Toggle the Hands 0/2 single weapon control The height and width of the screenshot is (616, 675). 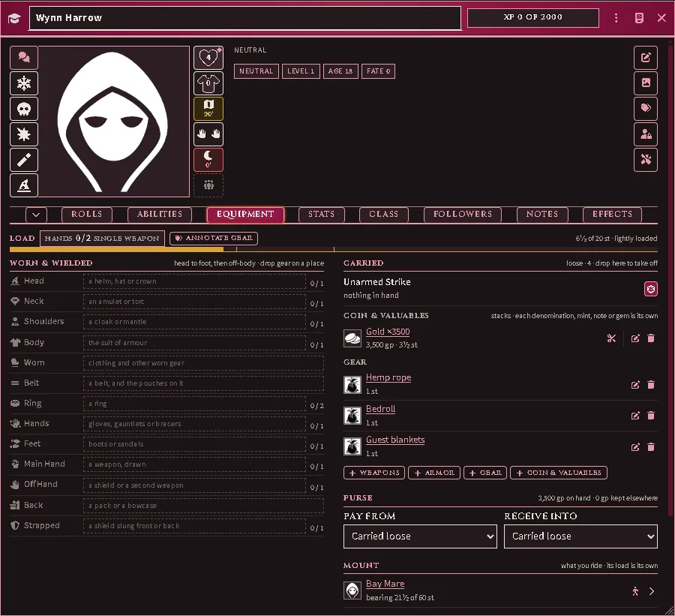pos(102,238)
